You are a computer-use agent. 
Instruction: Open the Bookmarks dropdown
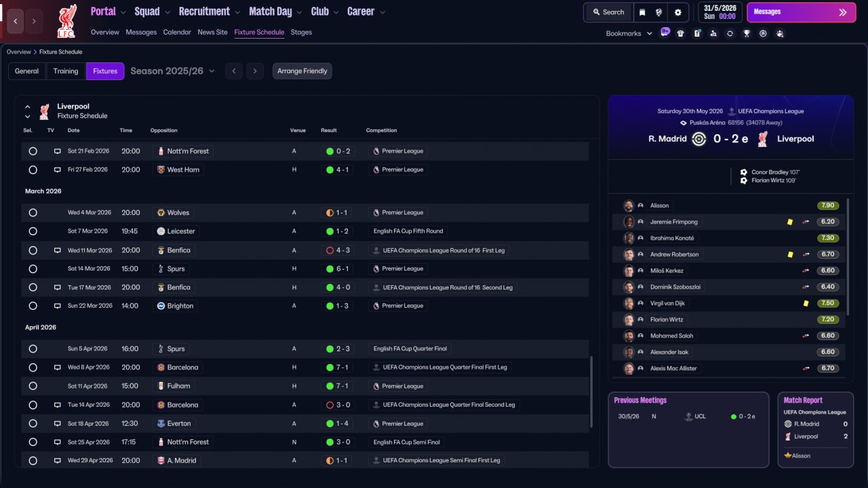[x=629, y=33]
